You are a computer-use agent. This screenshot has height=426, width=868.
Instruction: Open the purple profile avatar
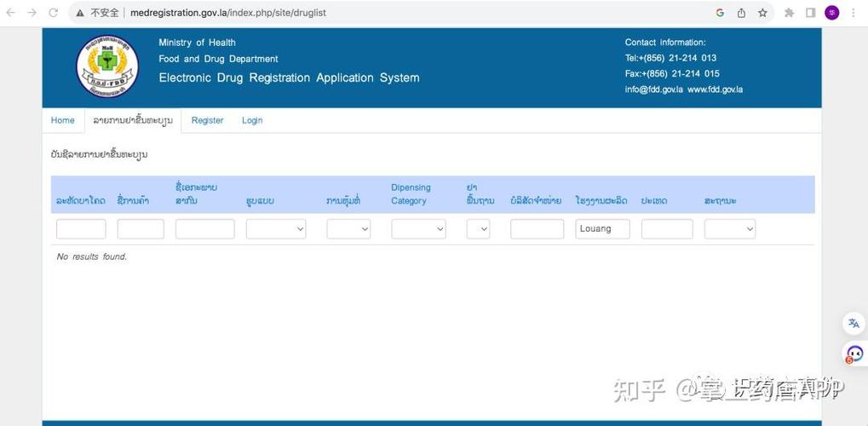tap(831, 13)
